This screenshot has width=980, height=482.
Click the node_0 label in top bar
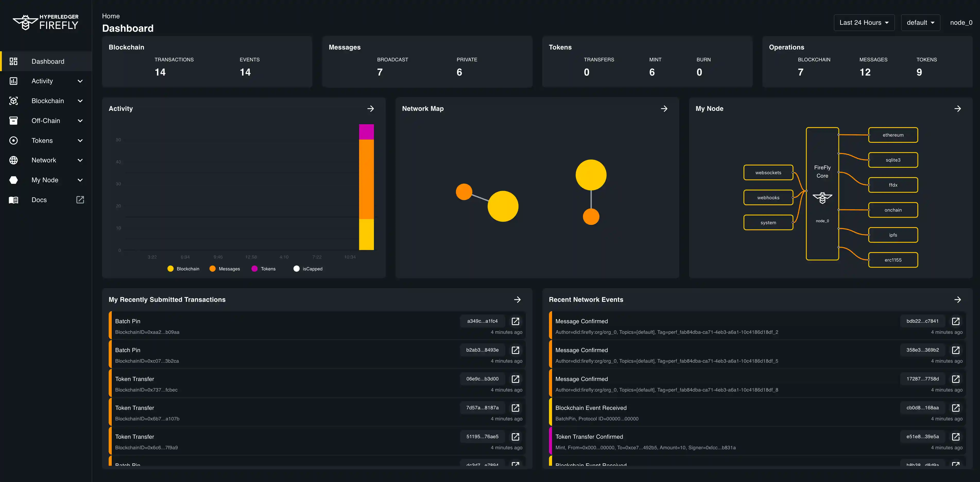tap(961, 22)
